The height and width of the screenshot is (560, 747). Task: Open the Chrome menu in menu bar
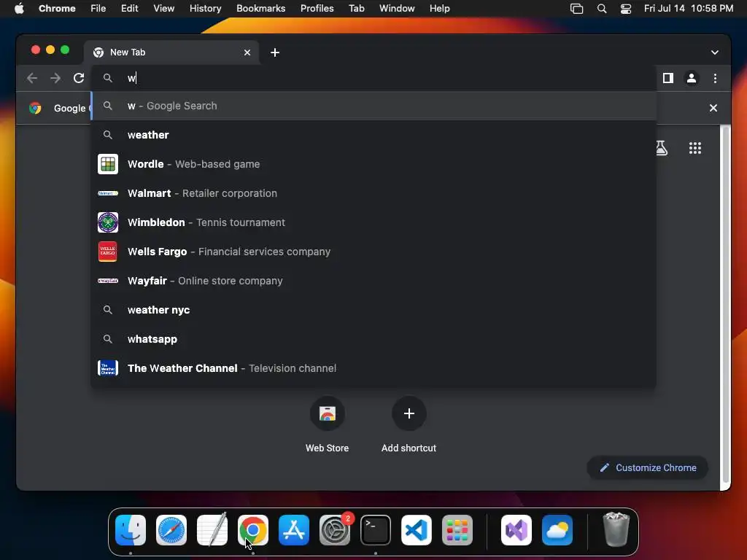coord(57,9)
